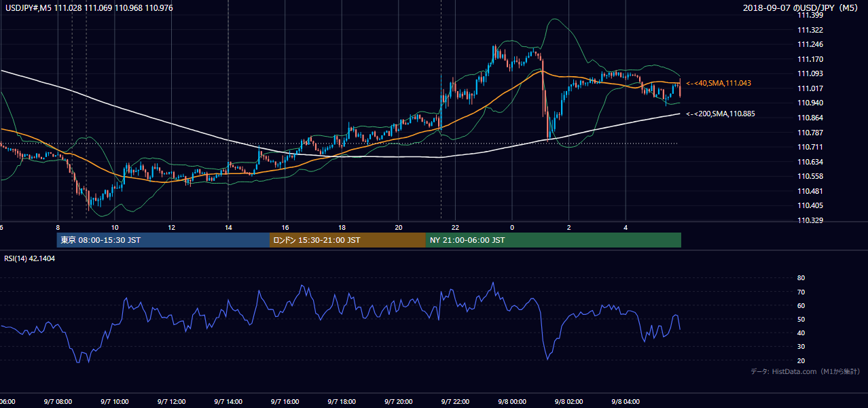Image resolution: width=868 pixels, height=408 pixels.
Task: Click the 9/7 16:00 time label
Action: 285,401
